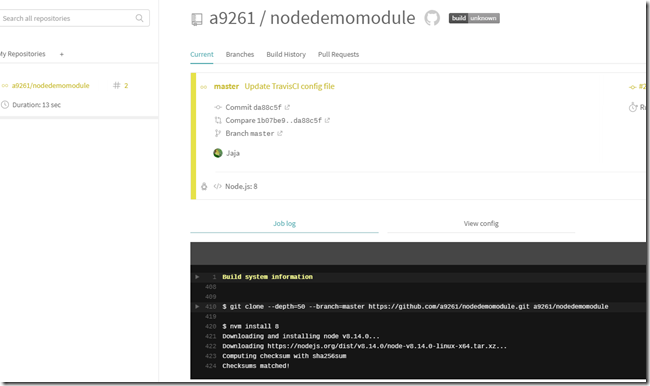Open the Branch master link

click(250, 133)
